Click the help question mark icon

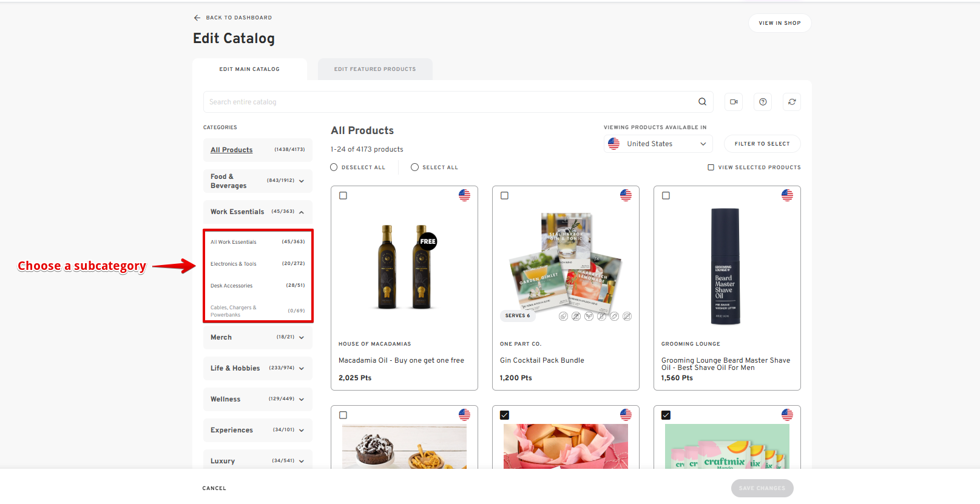tap(763, 102)
